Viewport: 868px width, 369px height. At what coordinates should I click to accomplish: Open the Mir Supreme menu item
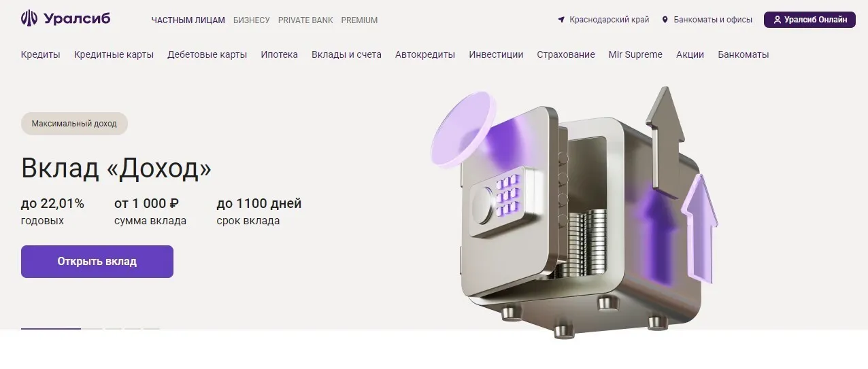tap(635, 54)
